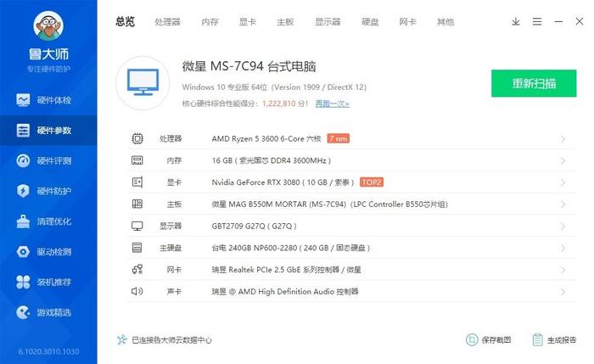
Task: Expand the 主板 row chevron
Action: (x=563, y=204)
